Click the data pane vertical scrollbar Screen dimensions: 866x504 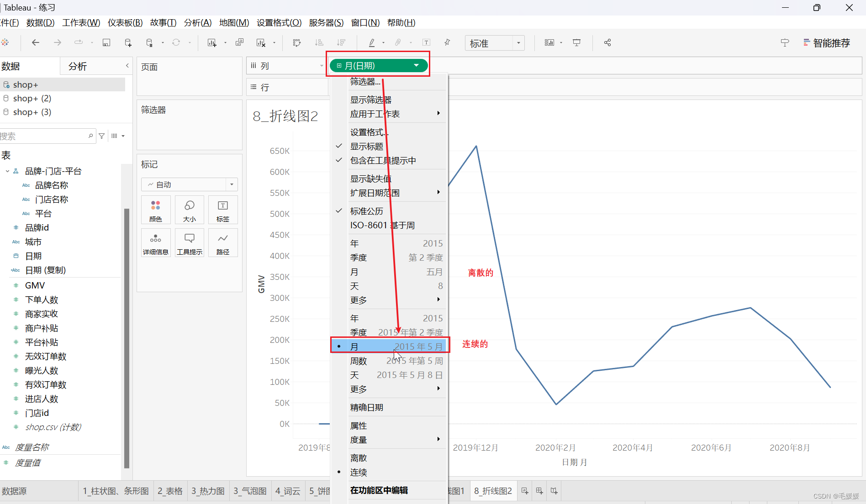tap(127, 338)
